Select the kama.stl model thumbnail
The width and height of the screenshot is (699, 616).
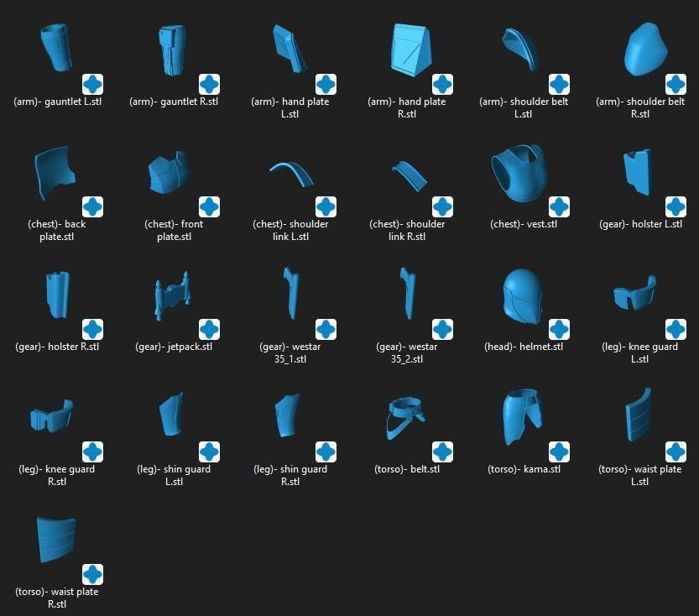pyautogui.click(x=523, y=417)
